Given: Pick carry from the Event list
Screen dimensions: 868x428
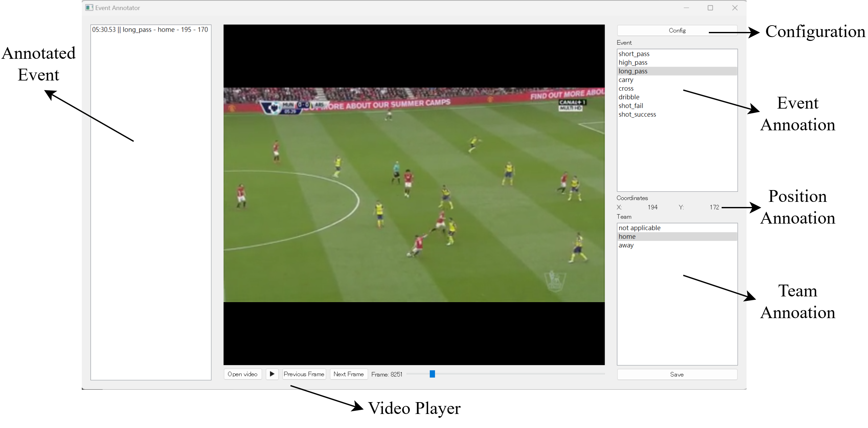Looking at the screenshot, I should coord(626,80).
